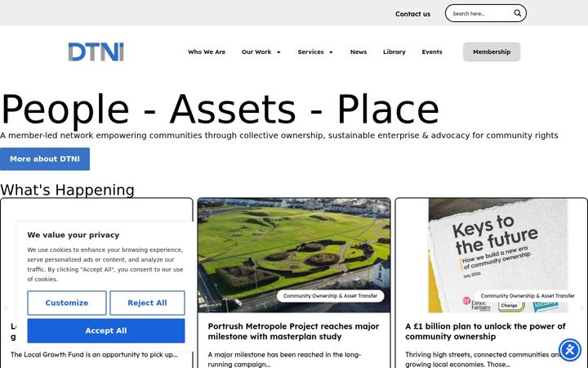Open the Who We Are page
The height and width of the screenshot is (368, 588).
[x=207, y=52]
